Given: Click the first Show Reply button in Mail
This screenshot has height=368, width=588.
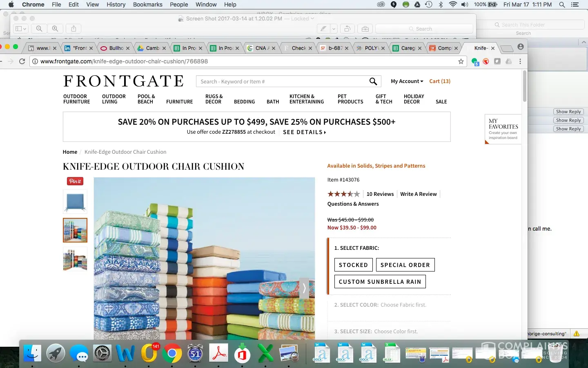Looking at the screenshot, I should (568, 112).
